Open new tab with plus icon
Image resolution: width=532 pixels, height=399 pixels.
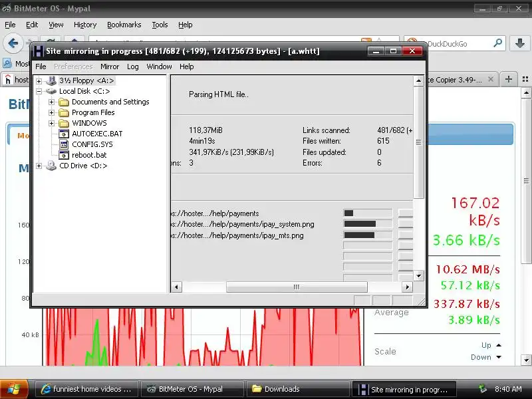[x=508, y=79]
